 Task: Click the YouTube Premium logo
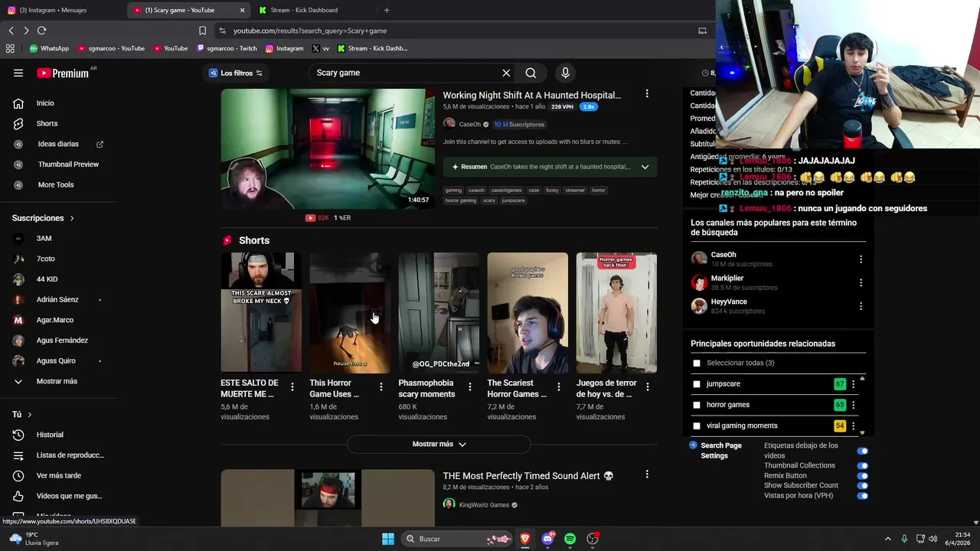[63, 73]
